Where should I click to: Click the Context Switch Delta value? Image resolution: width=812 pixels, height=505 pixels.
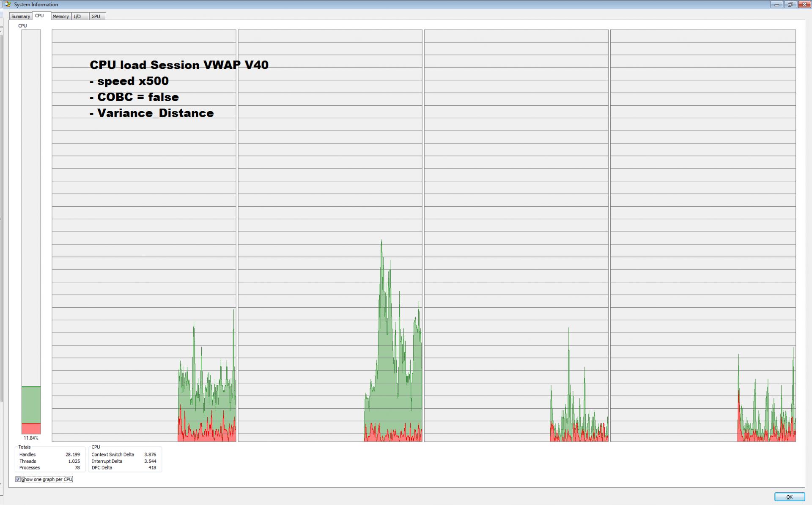pyautogui.click(x=150, y=455)
